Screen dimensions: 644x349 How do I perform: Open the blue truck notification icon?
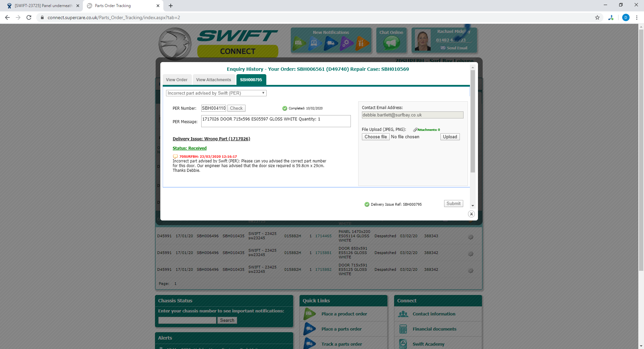[x=331, y=43]
